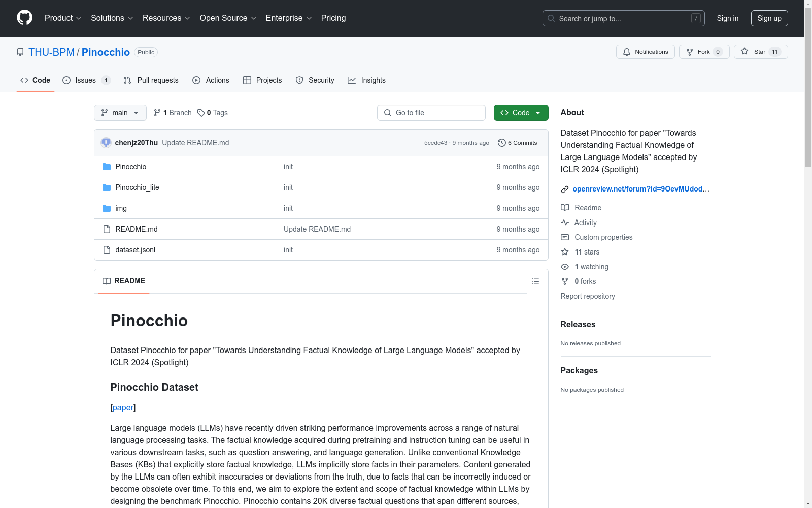Screen dimensions: 812x508
Task: Open the green Code dropdown button
Action: [x=521, y=113]
